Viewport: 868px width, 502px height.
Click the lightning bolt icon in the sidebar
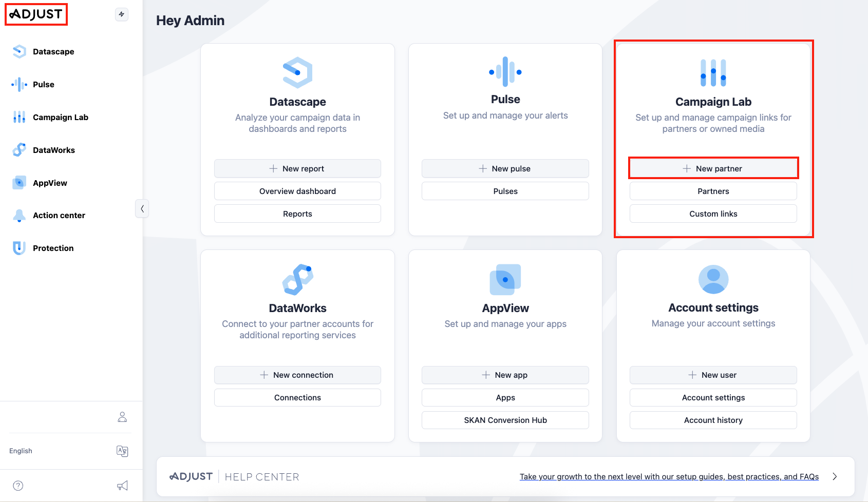(x=122, y=14)
